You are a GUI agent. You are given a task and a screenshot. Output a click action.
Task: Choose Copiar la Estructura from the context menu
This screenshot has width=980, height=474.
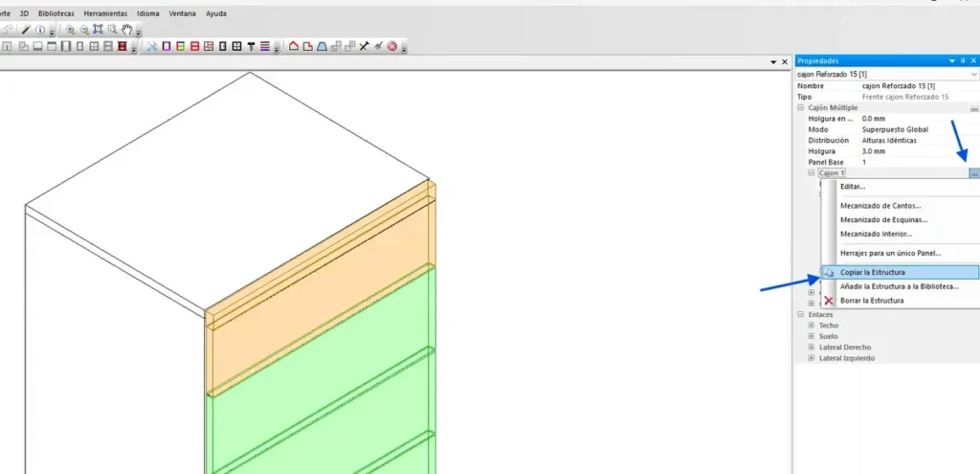point(872,273)
